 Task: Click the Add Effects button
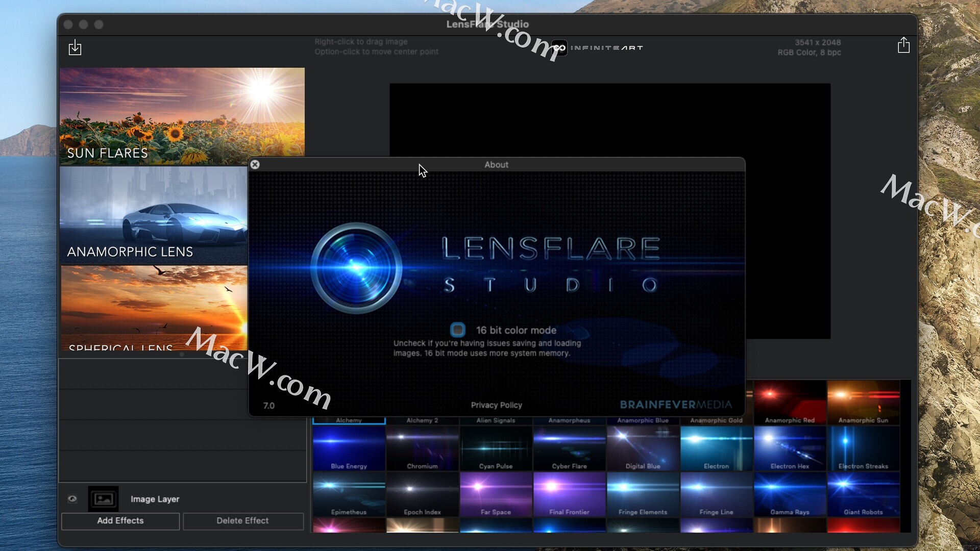coord(120,521)
